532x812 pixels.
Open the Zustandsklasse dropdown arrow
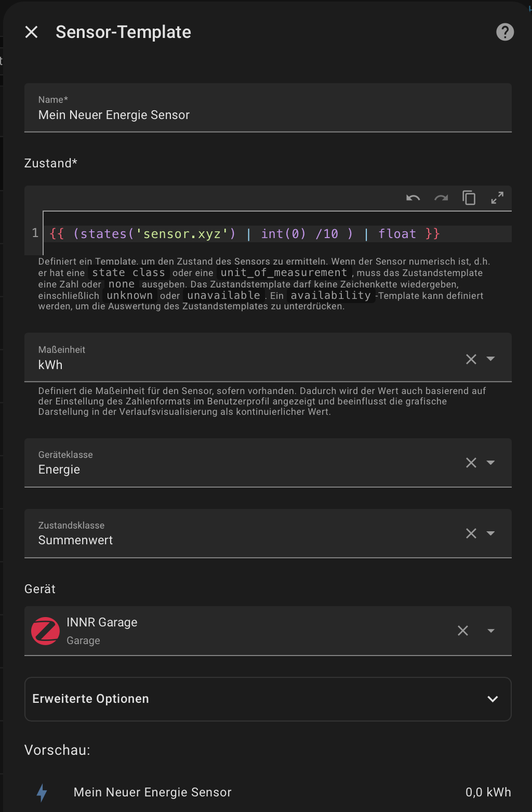(x=491, y=533)
